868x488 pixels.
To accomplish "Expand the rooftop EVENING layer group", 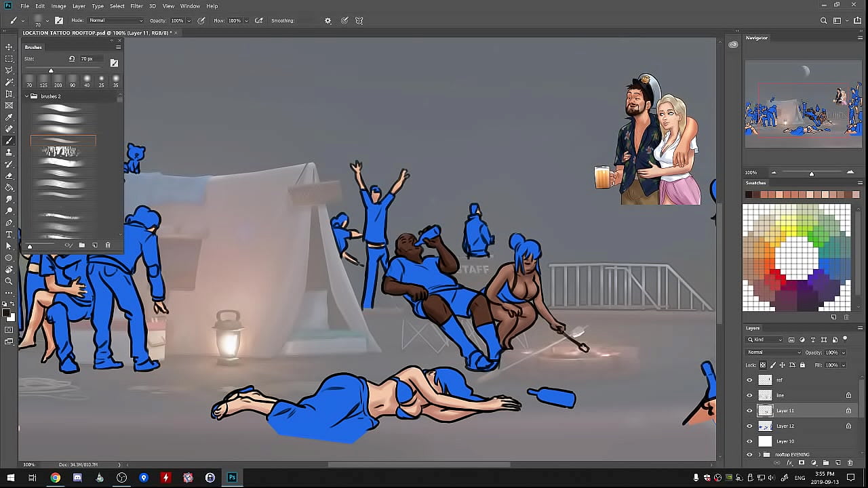I will click(759, 455).
